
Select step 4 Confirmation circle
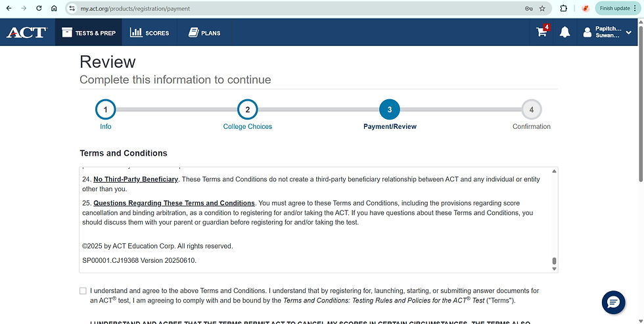532,110
